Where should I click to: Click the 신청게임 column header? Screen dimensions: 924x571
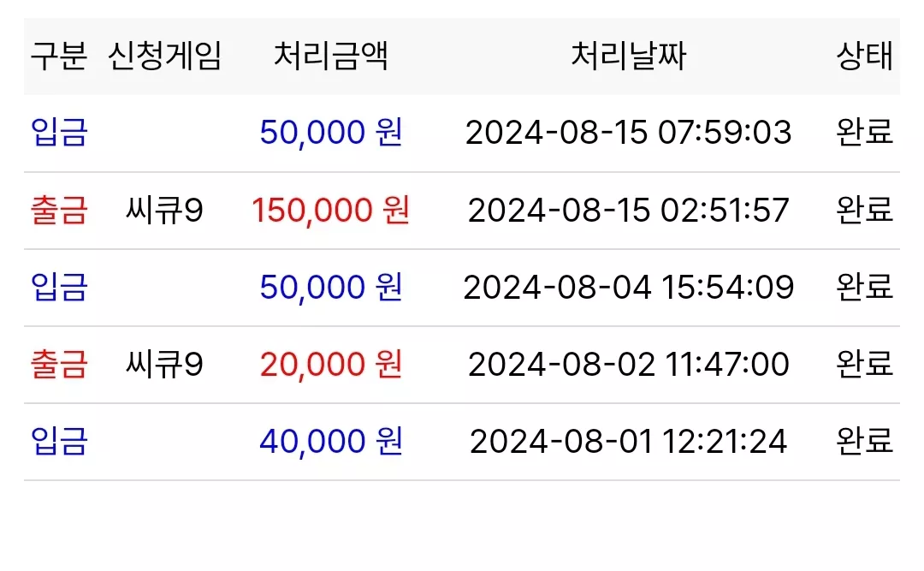pos(164,57)
